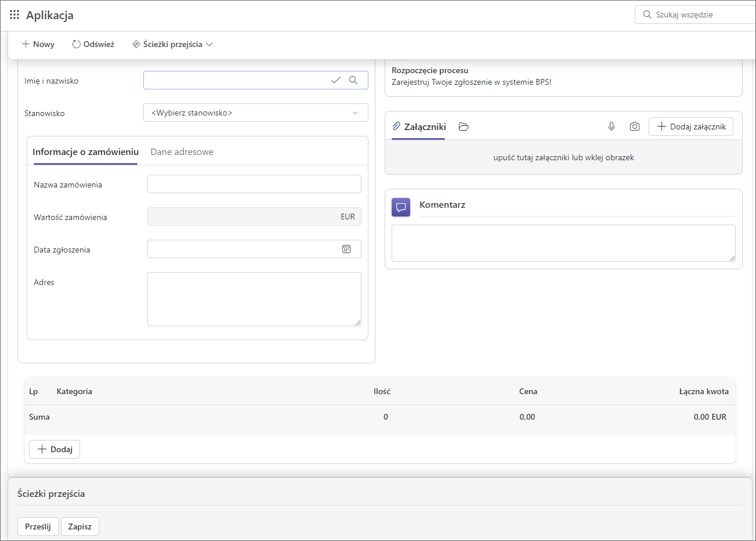Open the folder icon in attachments panel
756x541 pixels.
click(x=464, y=127)
